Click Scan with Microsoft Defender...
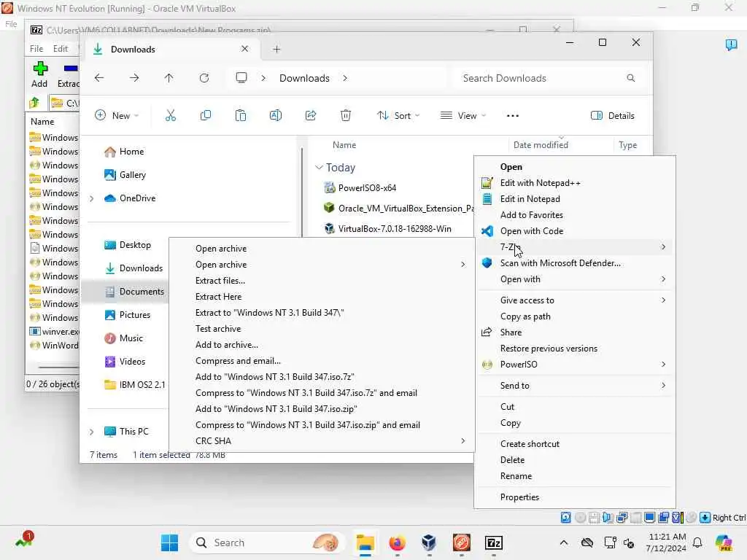747x560 pixels. (560, 262)
